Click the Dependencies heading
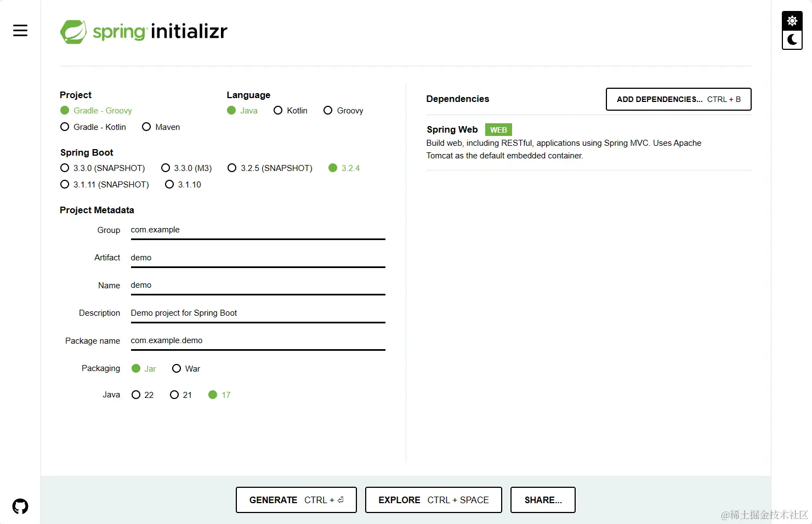The image size is (812, 524). [458, 99]
